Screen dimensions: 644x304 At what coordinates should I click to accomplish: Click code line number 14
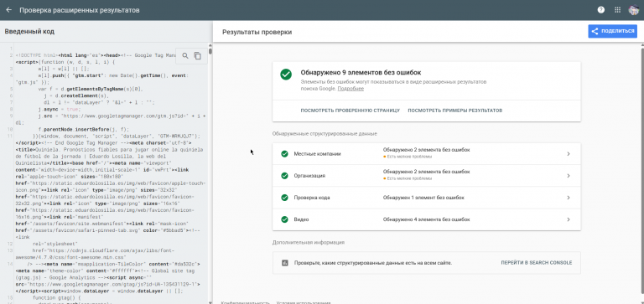pyautogui.click(x=10, y=264)
